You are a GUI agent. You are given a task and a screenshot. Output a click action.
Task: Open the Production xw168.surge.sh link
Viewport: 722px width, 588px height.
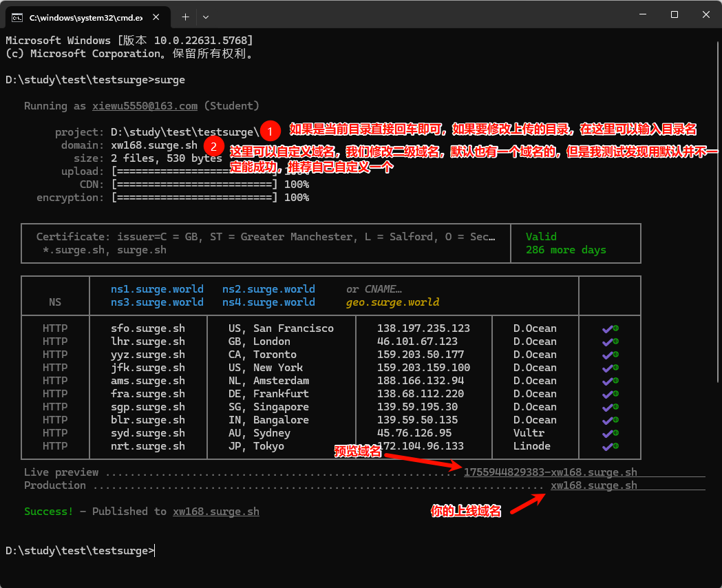(x=593, y=485)
